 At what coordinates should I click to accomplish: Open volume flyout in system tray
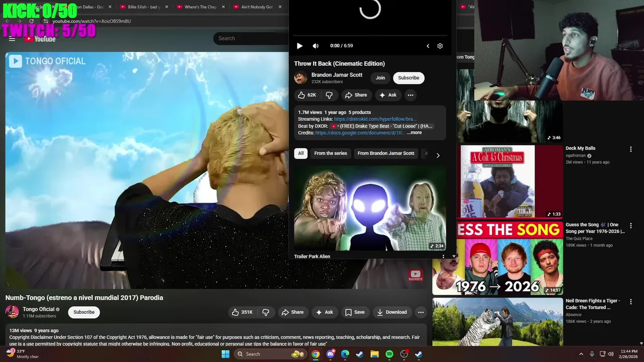click(x=611, y=354)
